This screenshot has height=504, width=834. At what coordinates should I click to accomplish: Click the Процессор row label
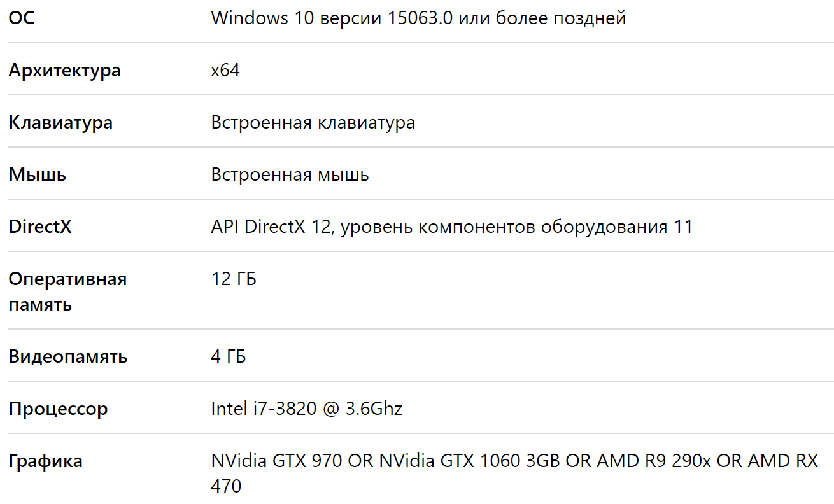[58, 409]
